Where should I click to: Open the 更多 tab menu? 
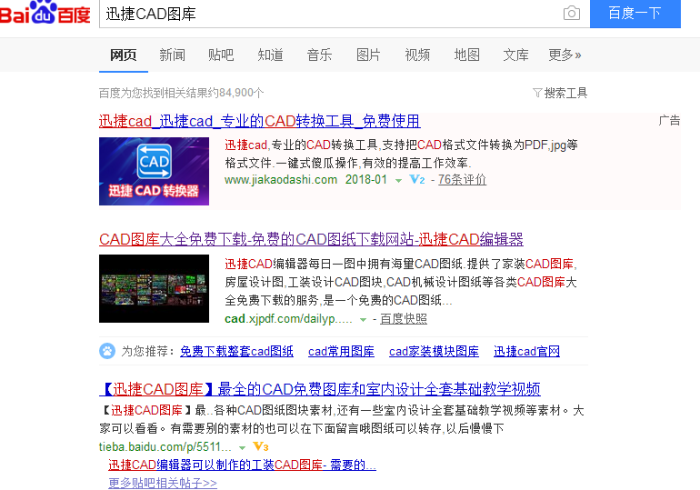564,55
